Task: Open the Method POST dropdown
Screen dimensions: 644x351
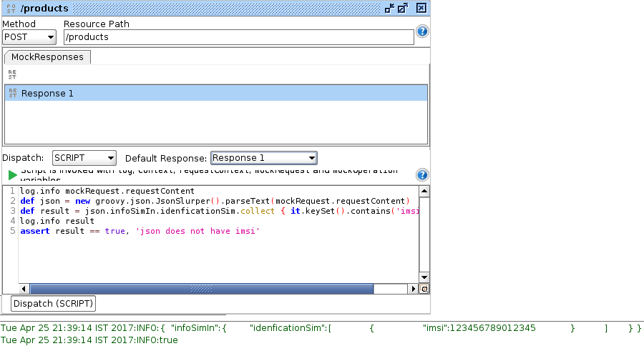Action: pyautogui.click(x=29, y=37)
